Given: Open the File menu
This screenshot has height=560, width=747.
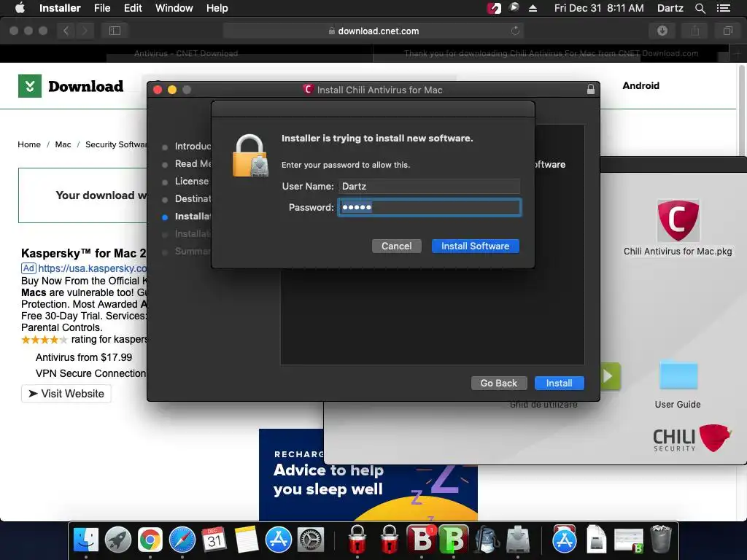Looking at the screenshot, I should click(x=102, y=8).
